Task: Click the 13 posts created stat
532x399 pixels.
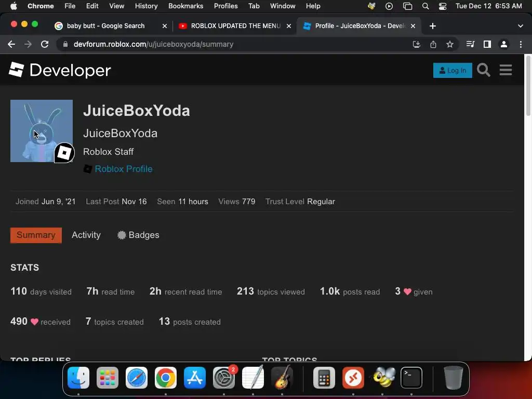Action: pos(190,322)
